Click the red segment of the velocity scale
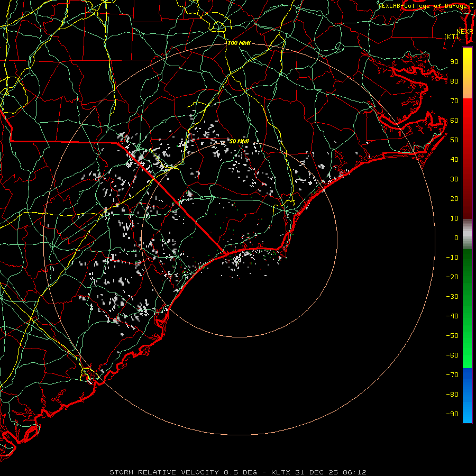This screenshot has height=476, width=476. coord(467,159)
